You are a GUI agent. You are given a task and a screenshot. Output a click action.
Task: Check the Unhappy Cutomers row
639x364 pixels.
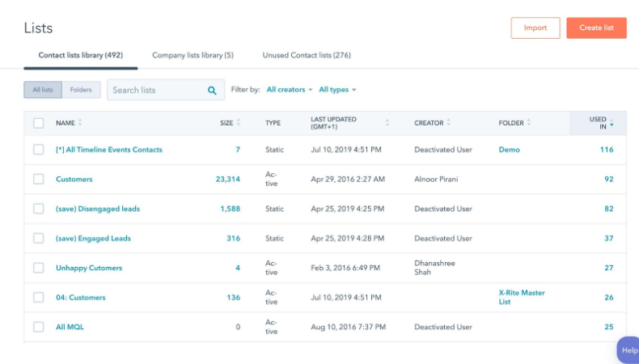click(38, 268)
